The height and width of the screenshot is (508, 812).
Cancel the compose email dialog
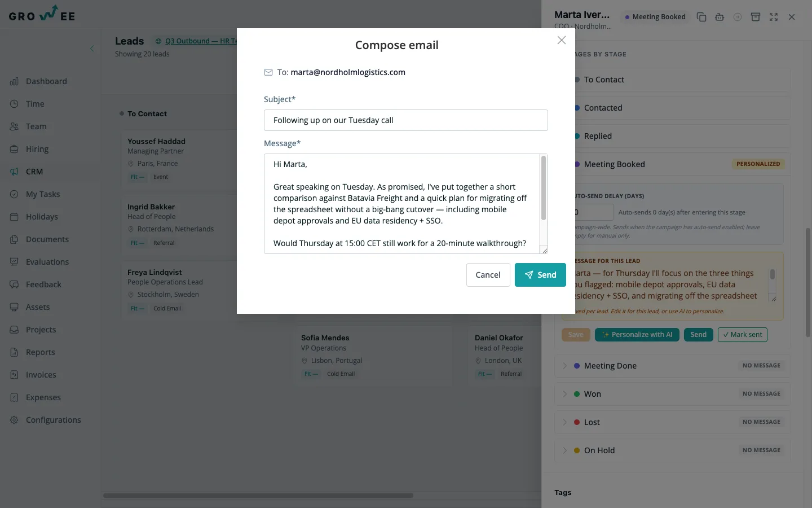tap(488, 275)
